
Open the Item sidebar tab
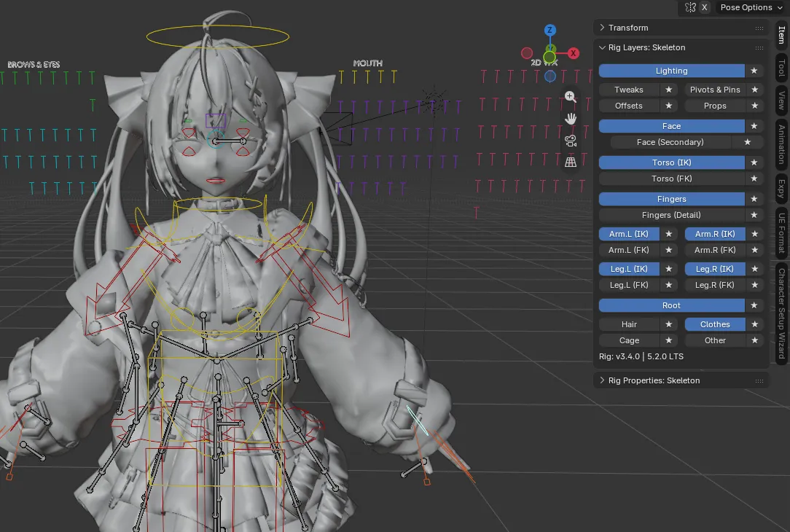click(x=782, y=35)
